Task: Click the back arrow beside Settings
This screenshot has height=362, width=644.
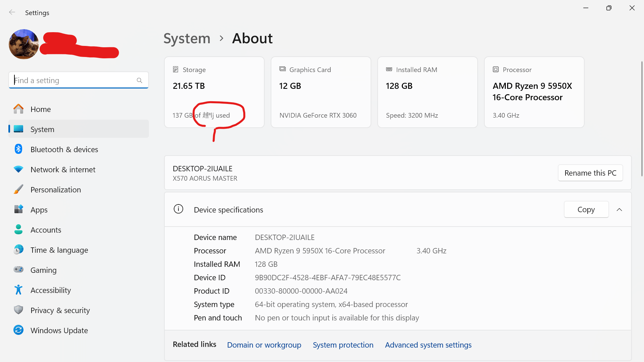Action: point(12,12)
